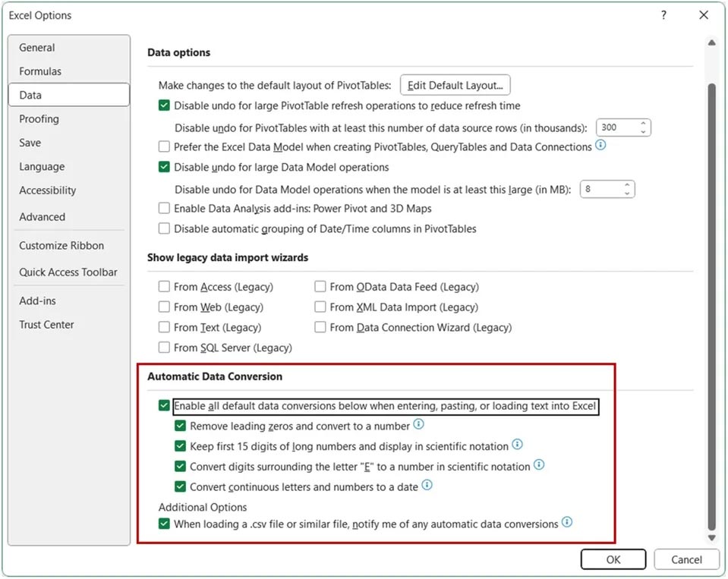Screen dimensions: 728x579
Task: Click the down stepper on the 8 MB value
Action: [629, 193]
